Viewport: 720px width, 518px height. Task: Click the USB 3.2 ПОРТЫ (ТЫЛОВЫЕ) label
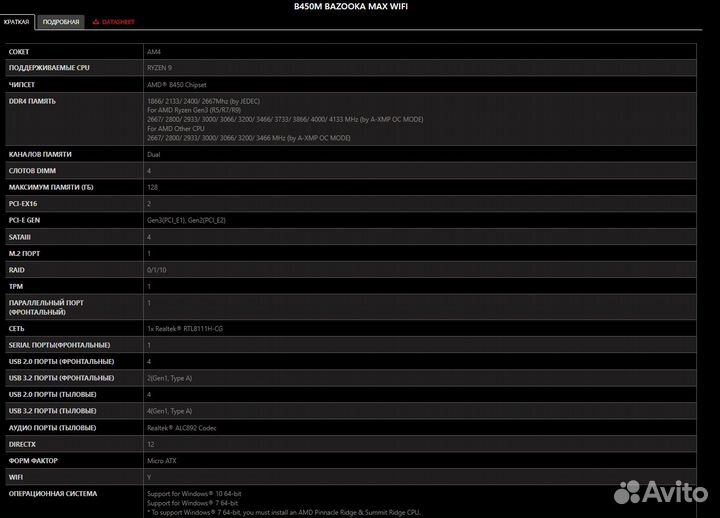pos(53,411)
